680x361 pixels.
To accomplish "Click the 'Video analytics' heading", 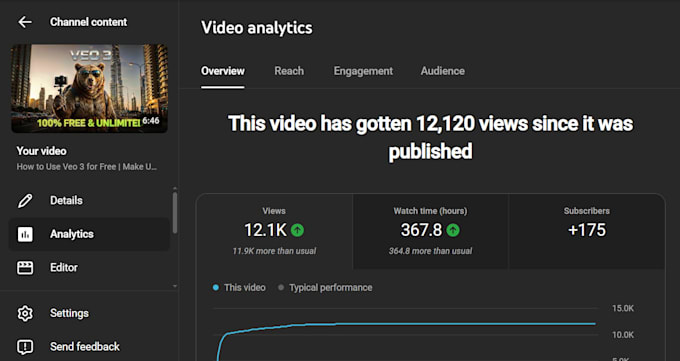I will tap(257, 28).
